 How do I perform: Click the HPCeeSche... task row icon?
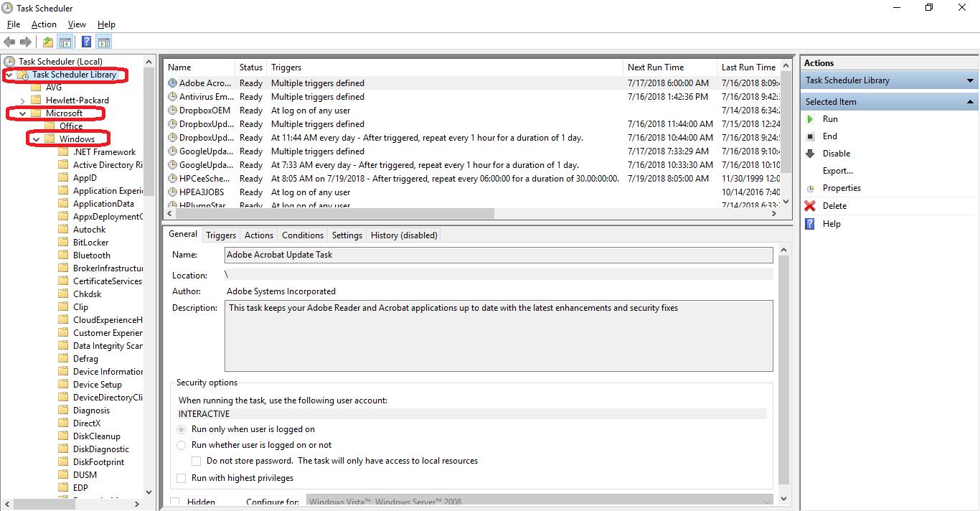172,179
